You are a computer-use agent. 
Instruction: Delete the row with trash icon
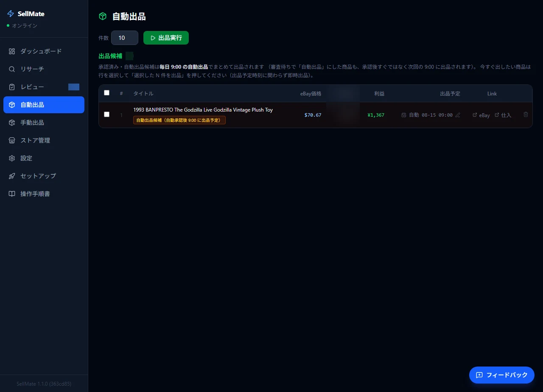(526, 115)
